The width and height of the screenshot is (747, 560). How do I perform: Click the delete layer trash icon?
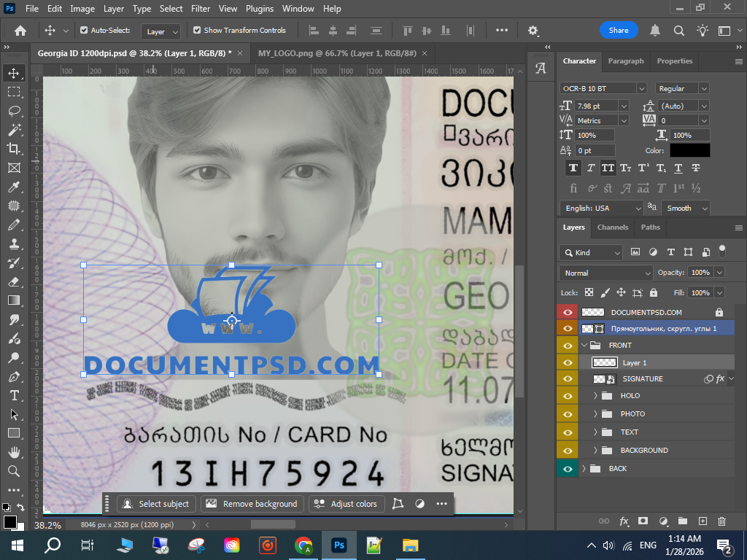click(721, 521)
